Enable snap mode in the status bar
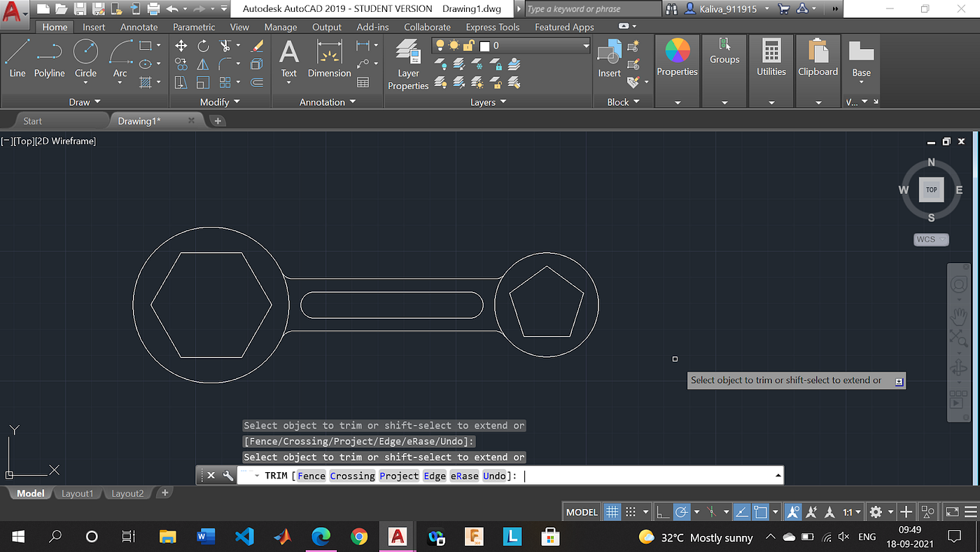Image resolution: width=980 pixels, height=552 pixels. [x=629, y=511]
